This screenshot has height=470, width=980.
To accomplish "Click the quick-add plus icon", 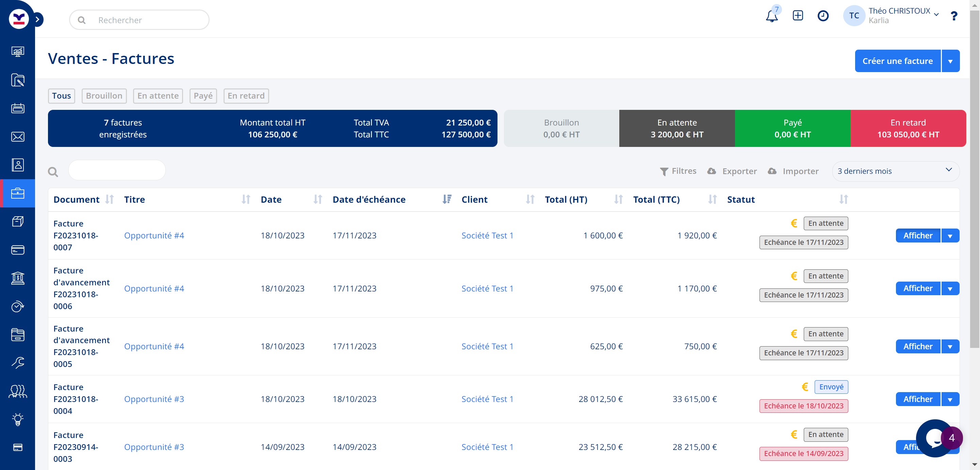I will click(x=797, y=16).
